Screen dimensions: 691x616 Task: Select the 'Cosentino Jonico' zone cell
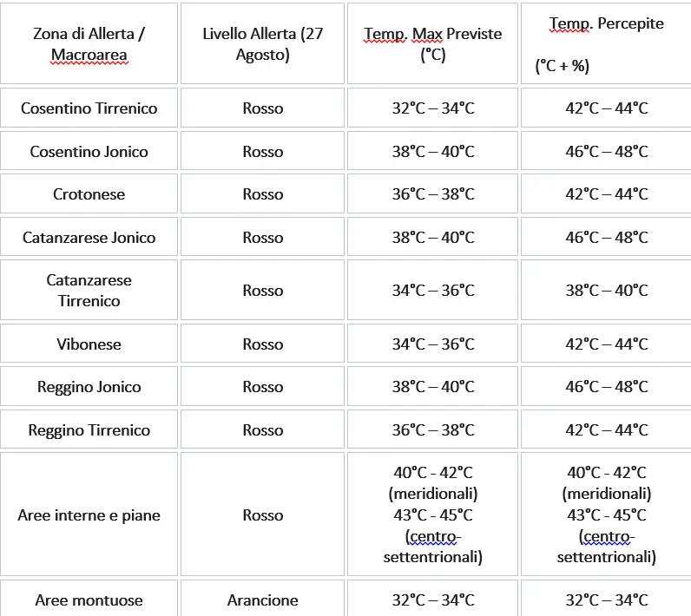(x=89, y=151)
